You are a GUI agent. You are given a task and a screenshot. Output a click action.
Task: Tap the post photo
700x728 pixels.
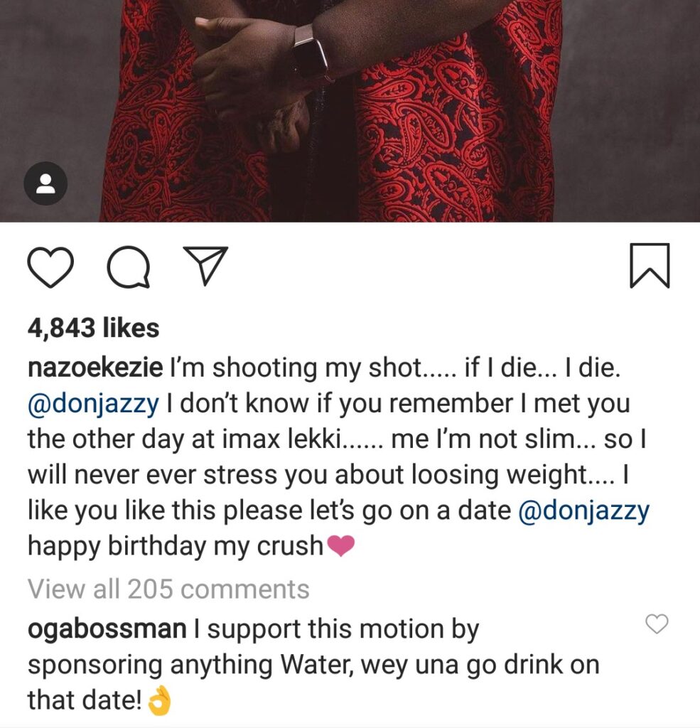[350, 111]
